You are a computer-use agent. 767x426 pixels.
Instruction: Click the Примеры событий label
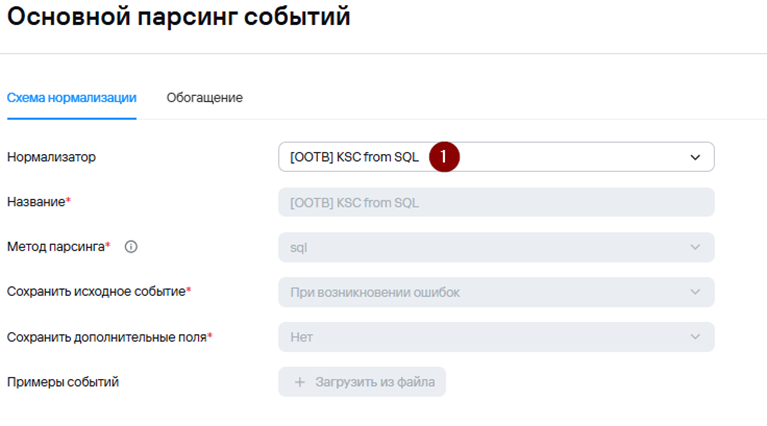click(x=63, y=382)
